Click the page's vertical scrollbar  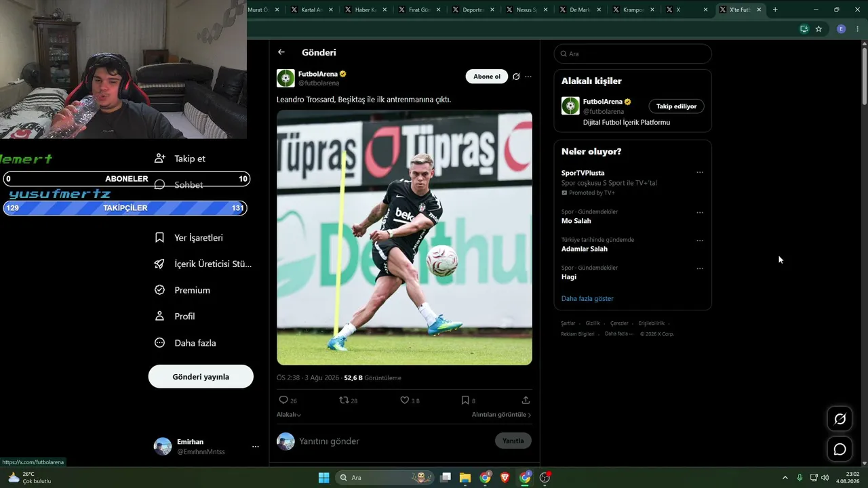coord(864,75)
